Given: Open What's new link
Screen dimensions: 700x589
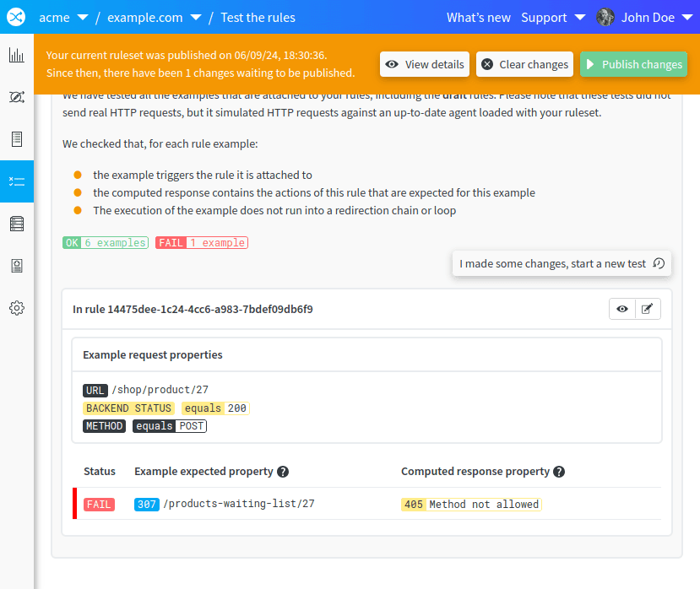Looking at the screenshot, I should [x=479, y=18].
